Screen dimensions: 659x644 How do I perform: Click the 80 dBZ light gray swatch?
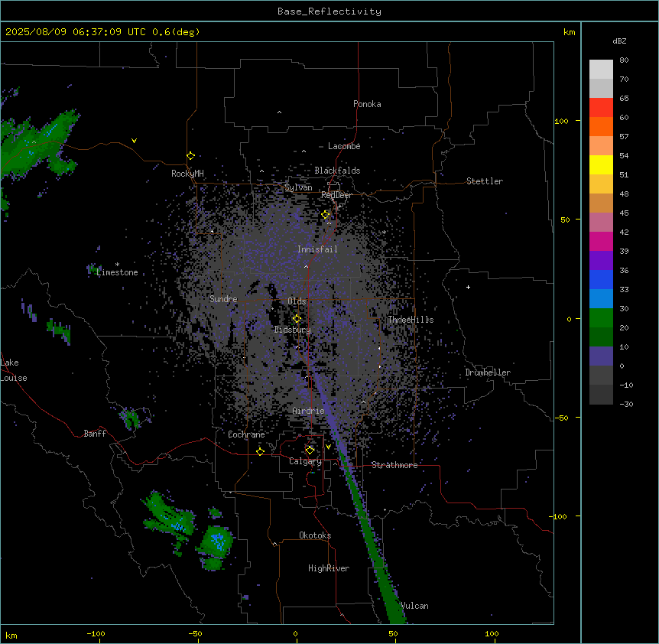[x=601, y=69]
